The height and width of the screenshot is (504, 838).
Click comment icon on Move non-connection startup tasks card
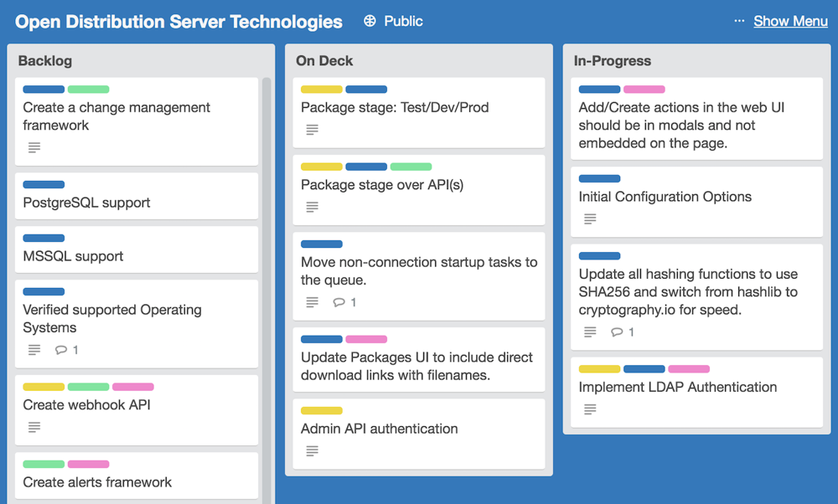click(x=339, y=302)
